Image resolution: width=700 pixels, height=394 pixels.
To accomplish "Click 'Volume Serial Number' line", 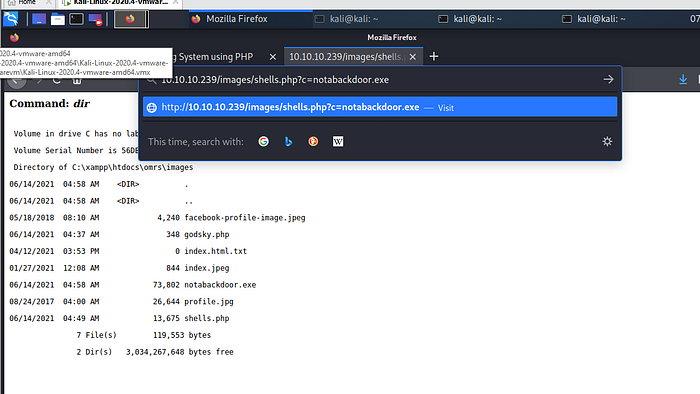I will [76, 150].
